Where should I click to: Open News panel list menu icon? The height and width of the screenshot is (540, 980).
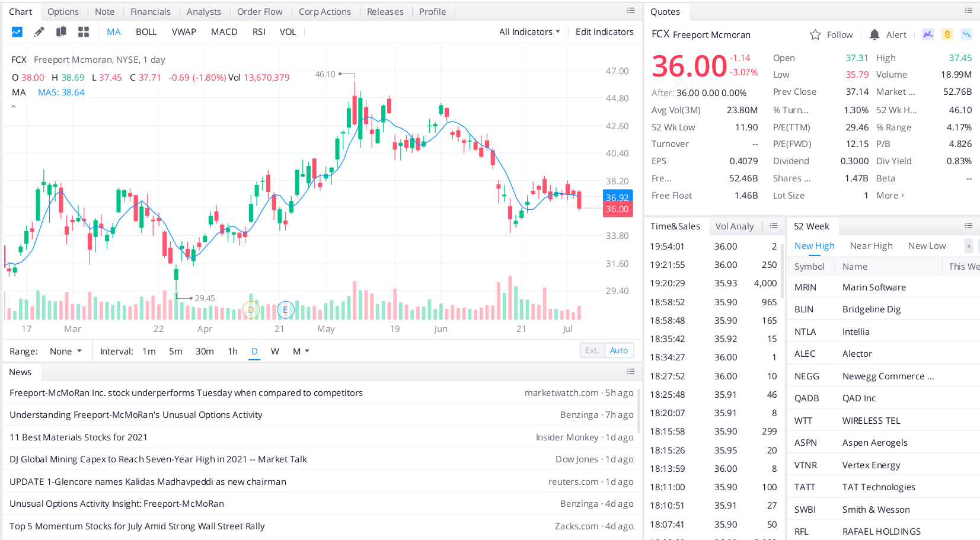631,372
